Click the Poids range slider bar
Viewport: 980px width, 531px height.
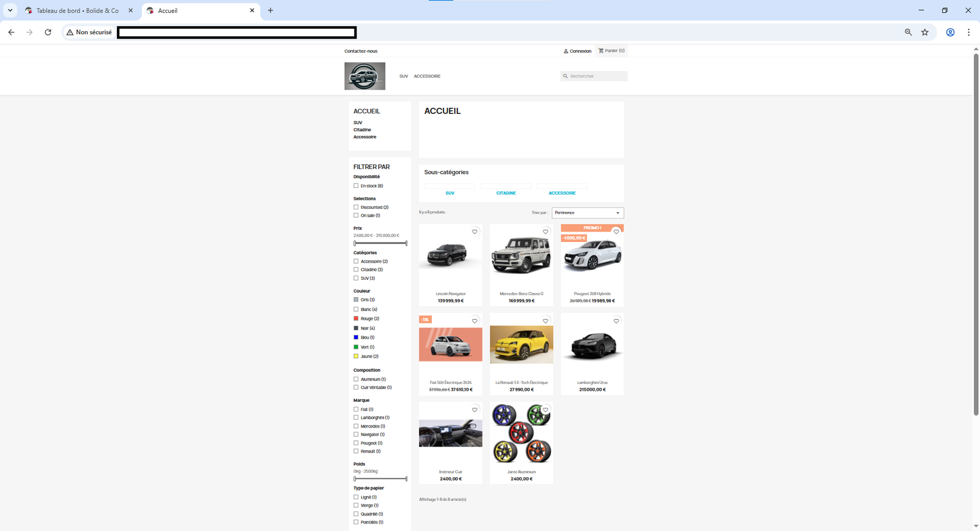pyautogui.click(x=380, y=478)
